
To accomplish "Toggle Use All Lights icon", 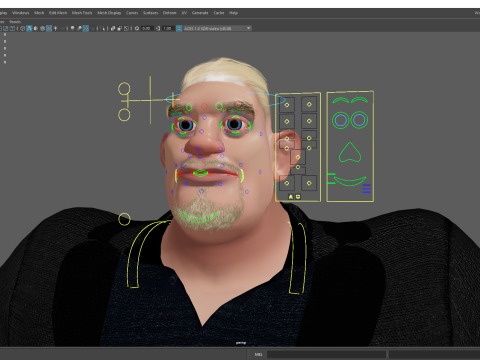I will pos(55,28).
